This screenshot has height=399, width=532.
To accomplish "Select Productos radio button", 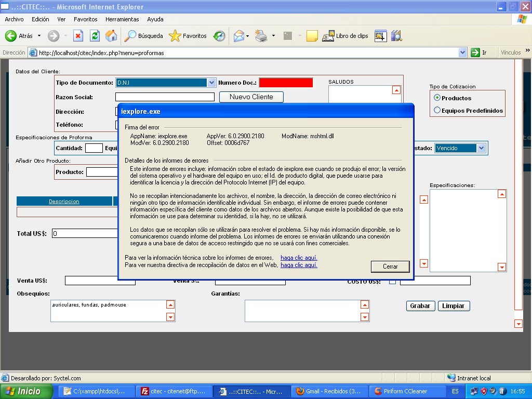I will coord(437,98).
